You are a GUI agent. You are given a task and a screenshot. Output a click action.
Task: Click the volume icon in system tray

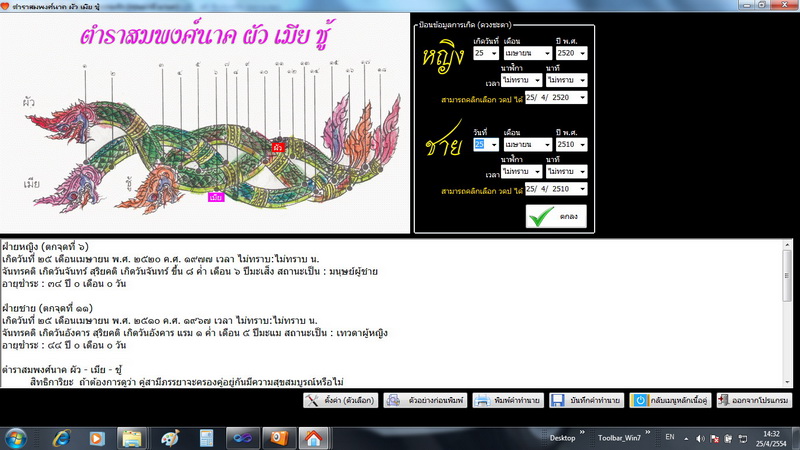tap(701, 438)
